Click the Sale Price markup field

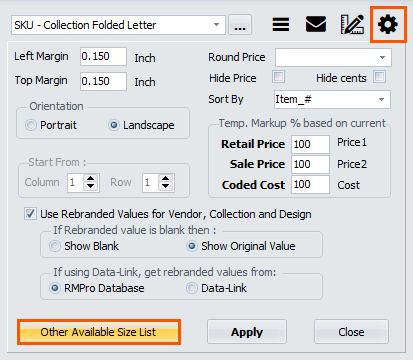pos(310,164)
